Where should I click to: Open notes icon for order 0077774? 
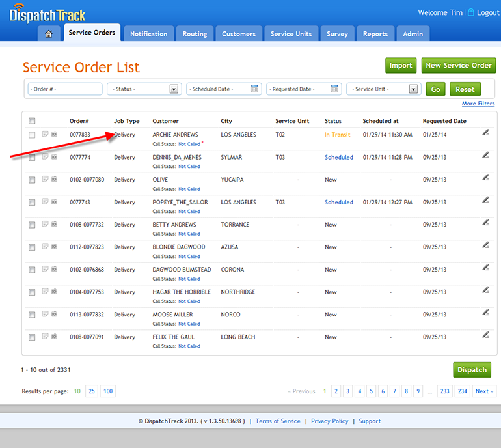click(45, 157)
